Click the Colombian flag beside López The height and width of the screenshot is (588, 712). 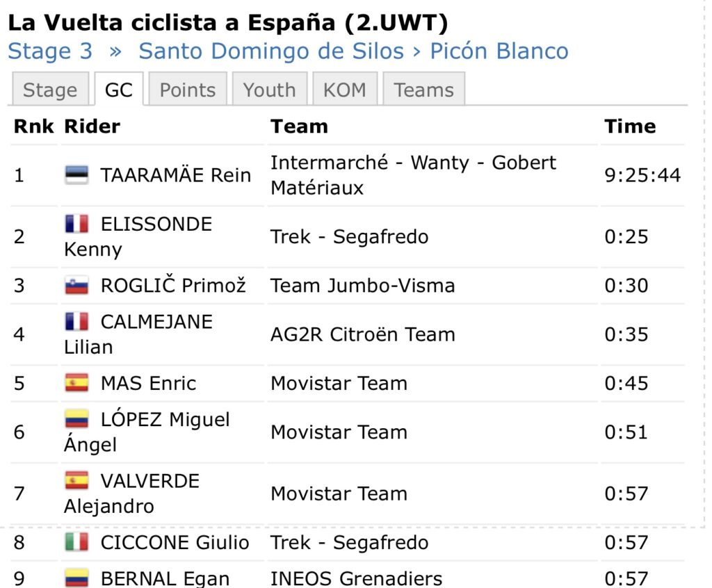click(76, 419)
